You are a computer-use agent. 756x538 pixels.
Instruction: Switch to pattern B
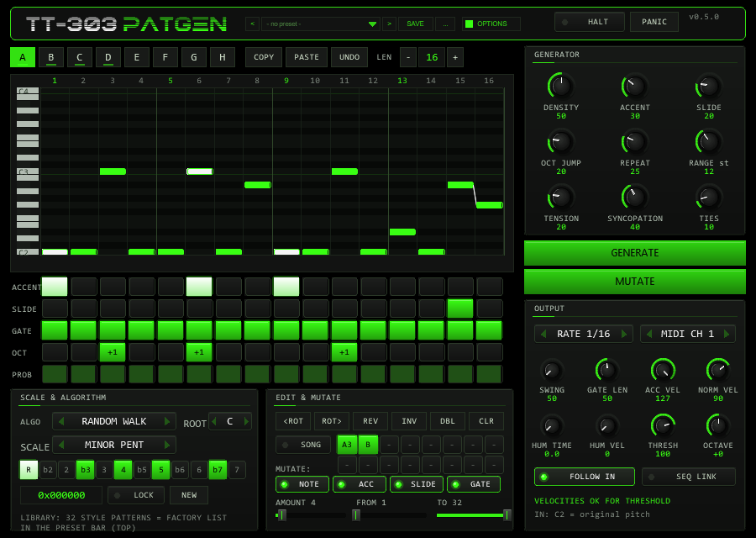(x=51, y=57)
